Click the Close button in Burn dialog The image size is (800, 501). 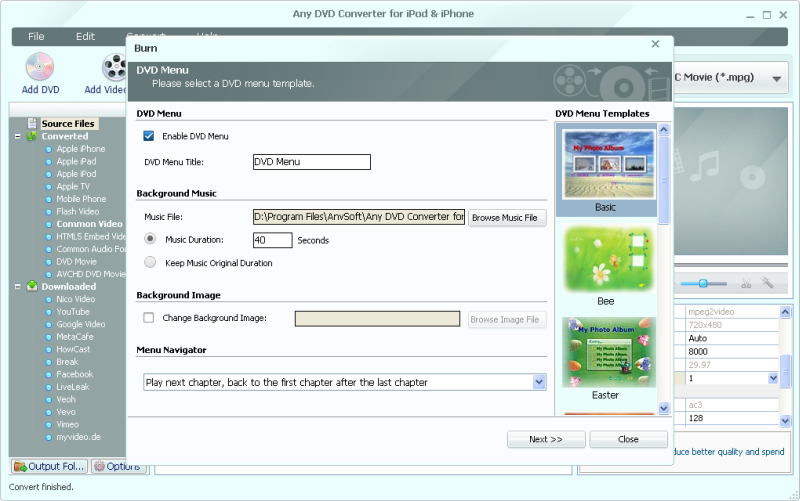pyautogui.click(x=628, y=439)
